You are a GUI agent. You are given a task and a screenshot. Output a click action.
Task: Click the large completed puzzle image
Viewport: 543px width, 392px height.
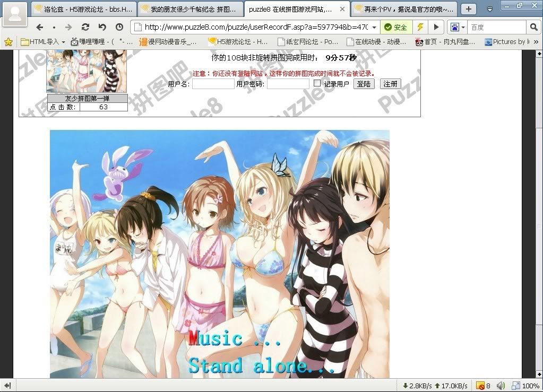coord(220,254)
